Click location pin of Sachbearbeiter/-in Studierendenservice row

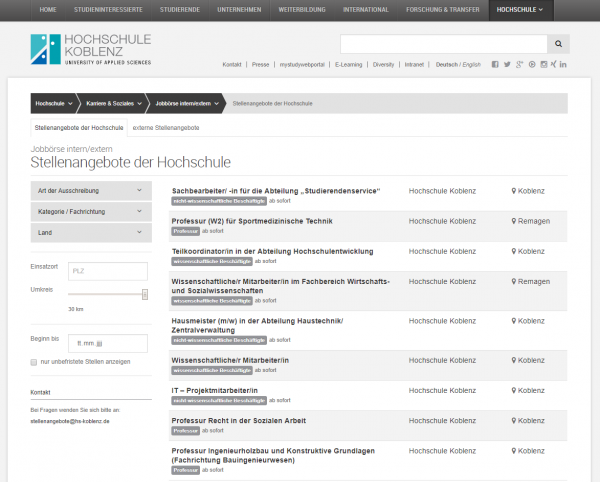pos(514,191)
